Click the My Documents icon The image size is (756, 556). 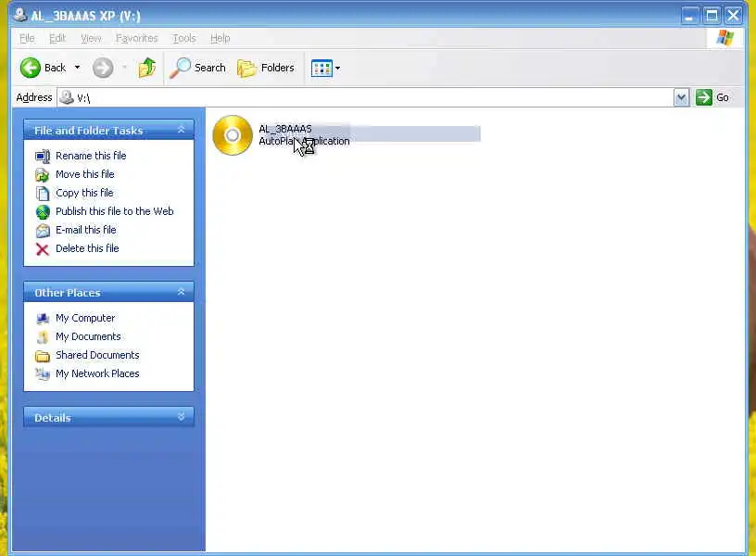coord(43,337)
